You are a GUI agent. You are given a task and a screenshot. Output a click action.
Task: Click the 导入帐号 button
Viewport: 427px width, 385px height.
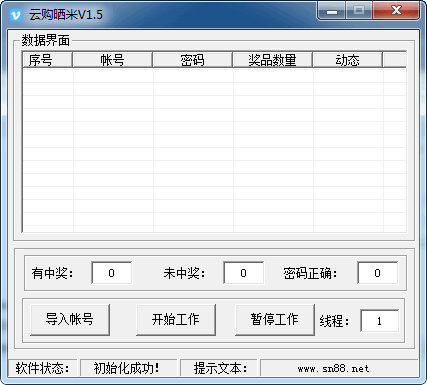point(70,319)
